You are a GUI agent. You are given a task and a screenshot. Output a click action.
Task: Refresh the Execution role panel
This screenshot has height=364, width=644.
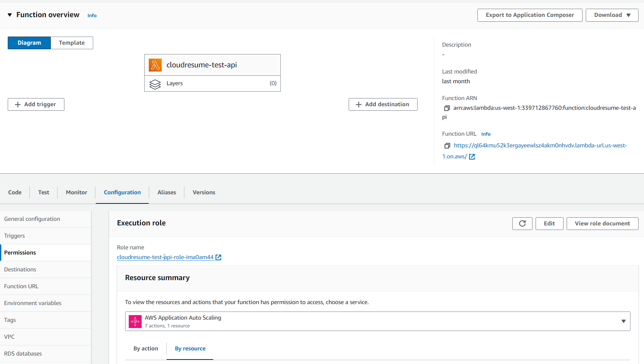click(522, 223)
